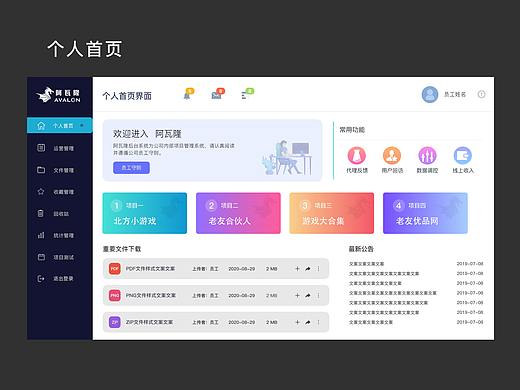The image size is (520, 390).
Task: Open the mail inbox icon with red badge
Action: [x=218, y=94]
